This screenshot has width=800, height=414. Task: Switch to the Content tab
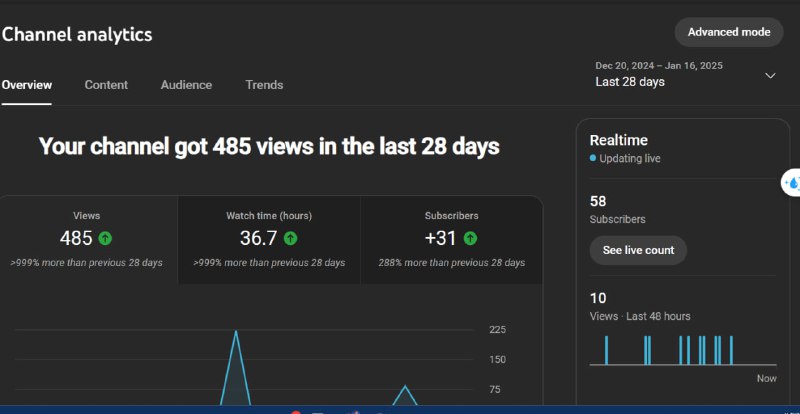106,85
